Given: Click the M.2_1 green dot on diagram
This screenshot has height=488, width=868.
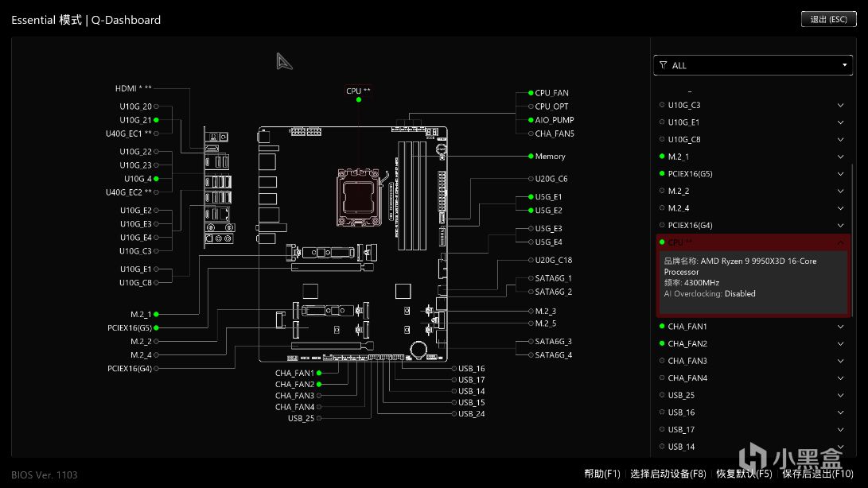Looking at the screenshot, I should (156, 314).
